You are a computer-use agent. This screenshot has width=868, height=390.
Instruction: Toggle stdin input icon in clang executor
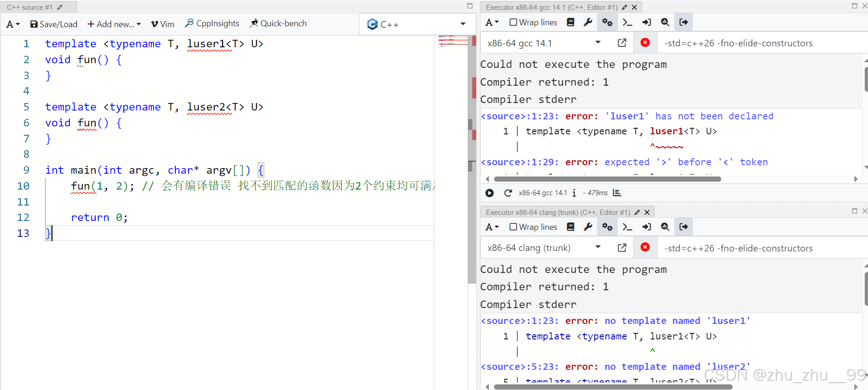(647, 227)
